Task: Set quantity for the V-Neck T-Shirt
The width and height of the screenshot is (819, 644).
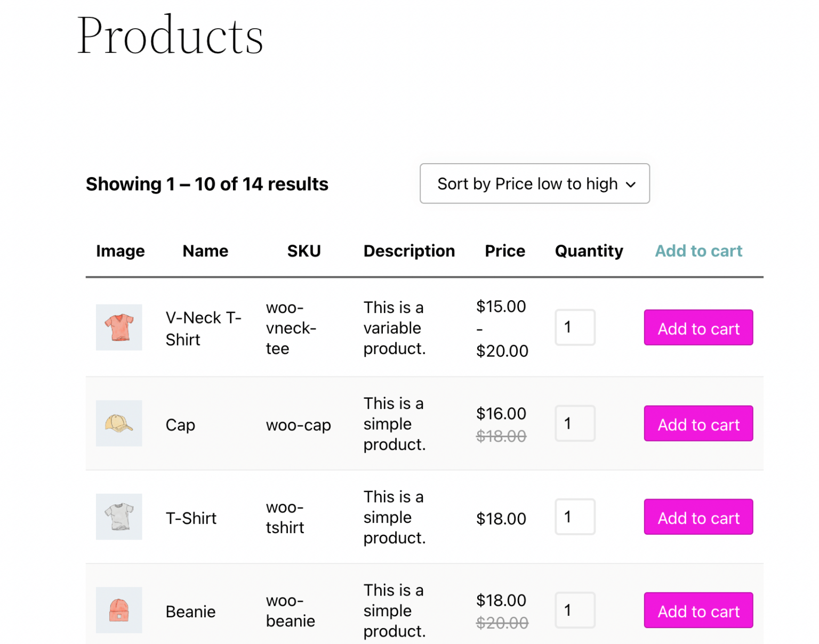Action: pos(575,327)
